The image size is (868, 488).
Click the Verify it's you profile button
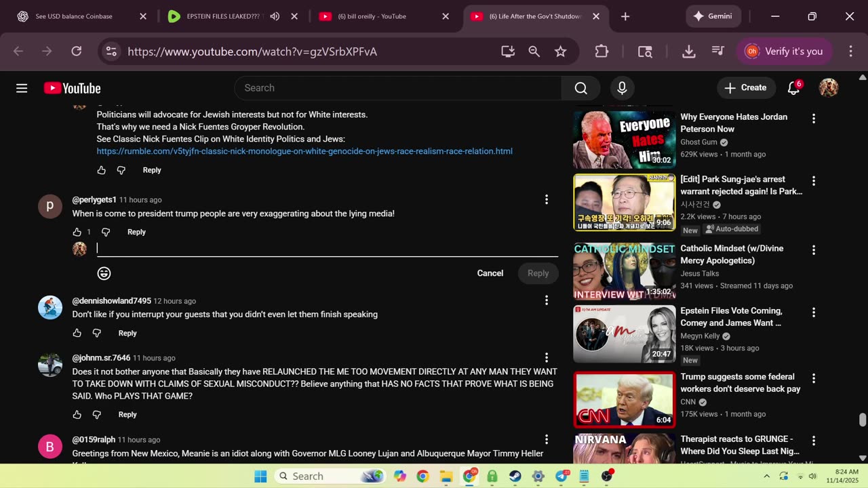(785, 52)
